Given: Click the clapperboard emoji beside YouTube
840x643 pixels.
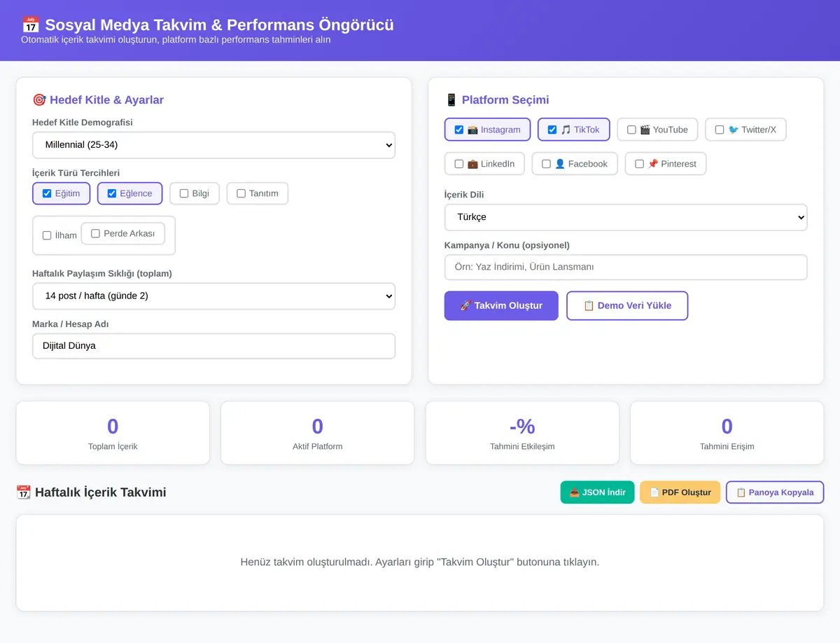Looking at the screenshot, I should point(645,130).
